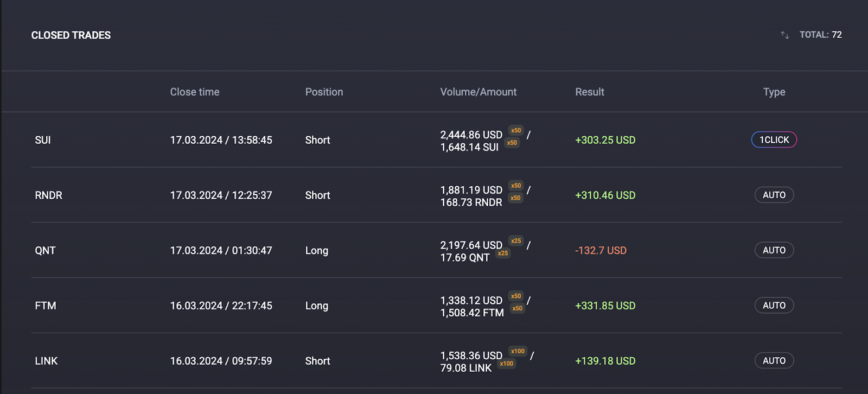The height and width of the screenshot is (394, 868).
Task: Click the 1CLICK type badge for SUI
Action: click(774, 140)
